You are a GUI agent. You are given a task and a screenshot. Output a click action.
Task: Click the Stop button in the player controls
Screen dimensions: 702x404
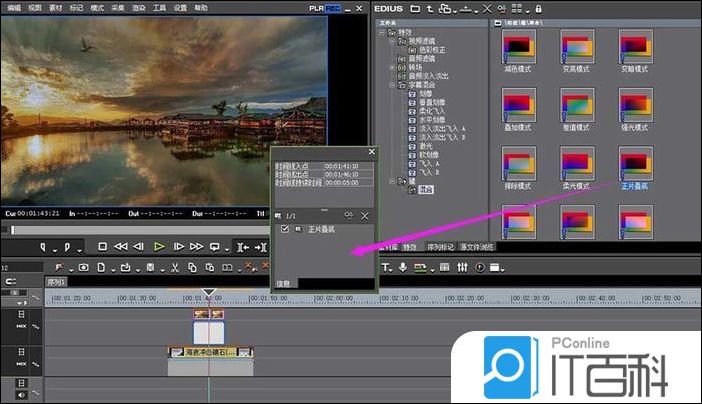[x=102, y=246]
